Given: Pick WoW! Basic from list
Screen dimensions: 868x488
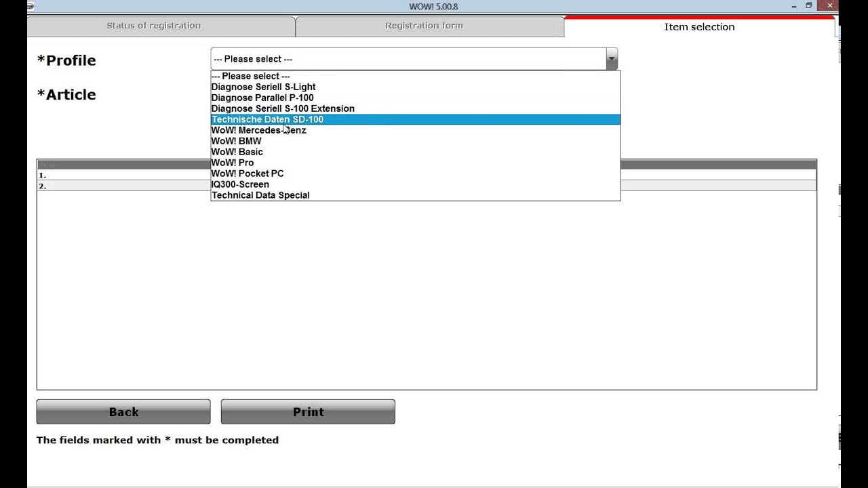Looking at the screenshot, I should tap(416, 152).
